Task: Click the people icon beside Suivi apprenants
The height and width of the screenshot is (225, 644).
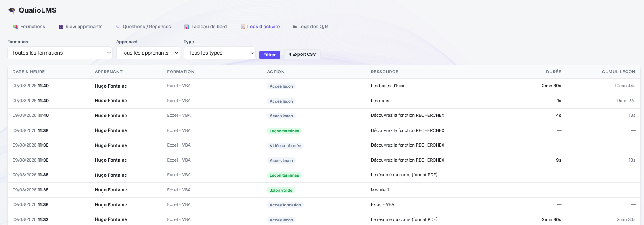Action: click(x=61, y=27)
